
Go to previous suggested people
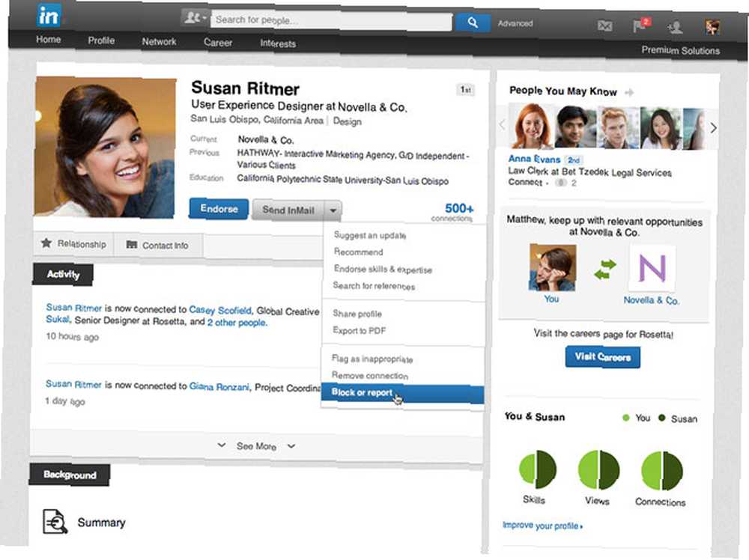coord(502,125)
